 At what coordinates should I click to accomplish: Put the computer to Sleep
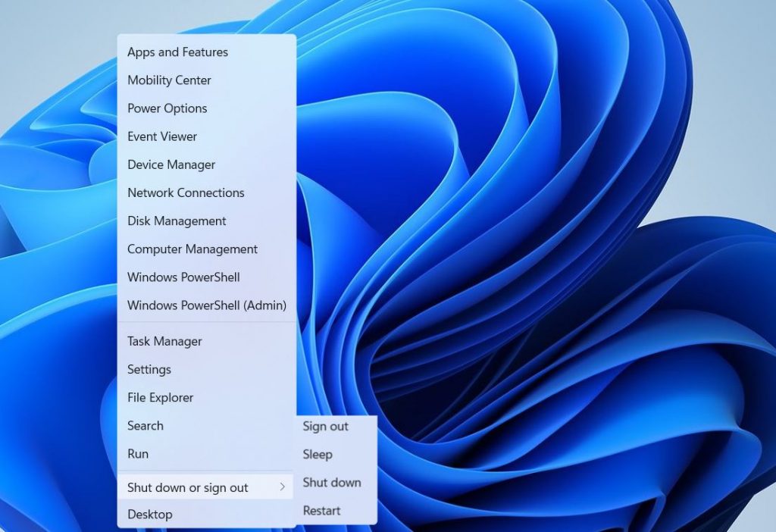[316, 454]
